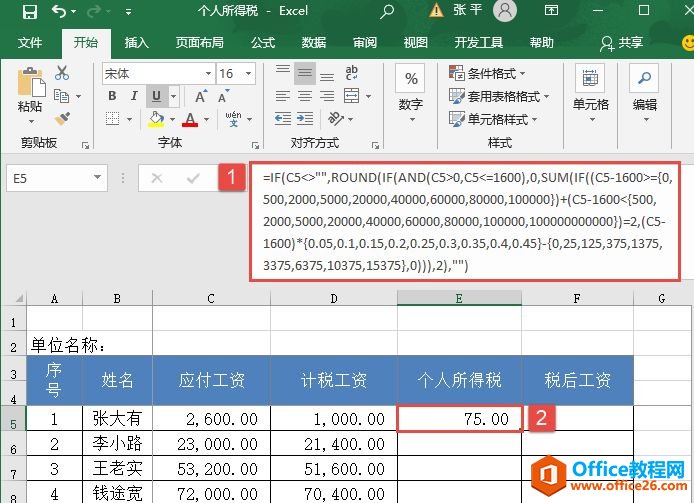Open the 剪贴板 dialog launcher
694x503 pixels.
[85, 145]
